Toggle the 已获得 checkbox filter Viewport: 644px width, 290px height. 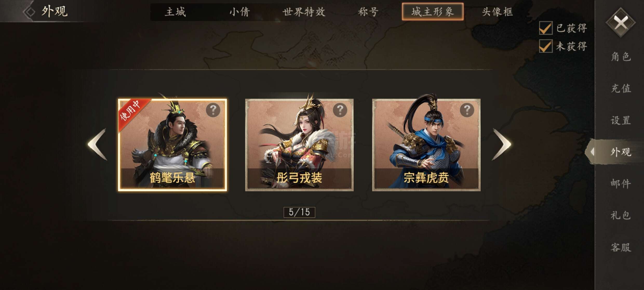click(x=546, y=28)
